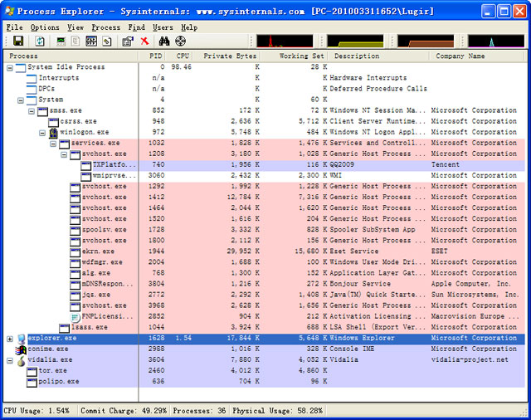
Task: Sort by the Process column header
Action: (71, 56)
